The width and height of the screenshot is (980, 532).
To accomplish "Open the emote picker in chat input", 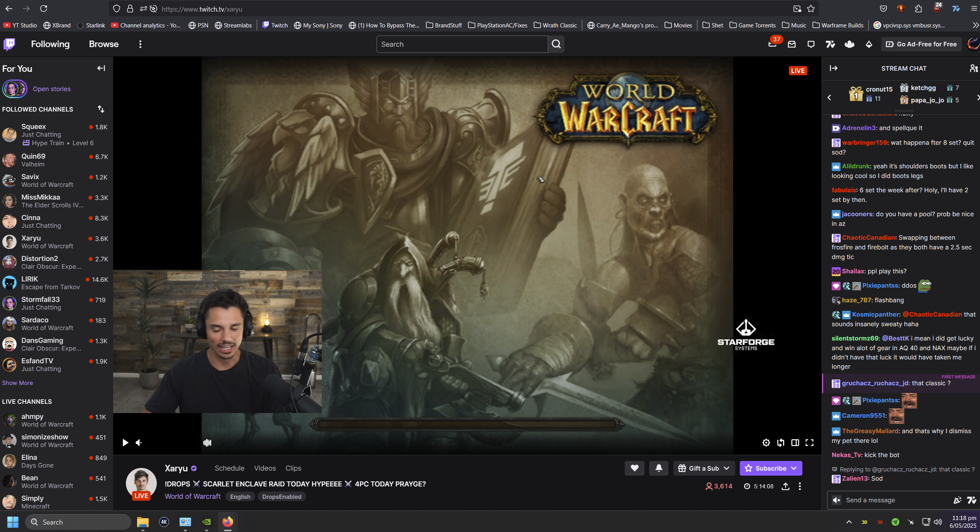I will click(957, 500).
